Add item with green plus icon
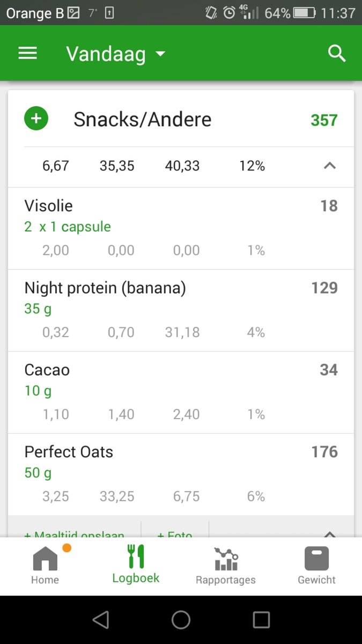The height and width of the screenshot is (644, 362). [36, 119]
